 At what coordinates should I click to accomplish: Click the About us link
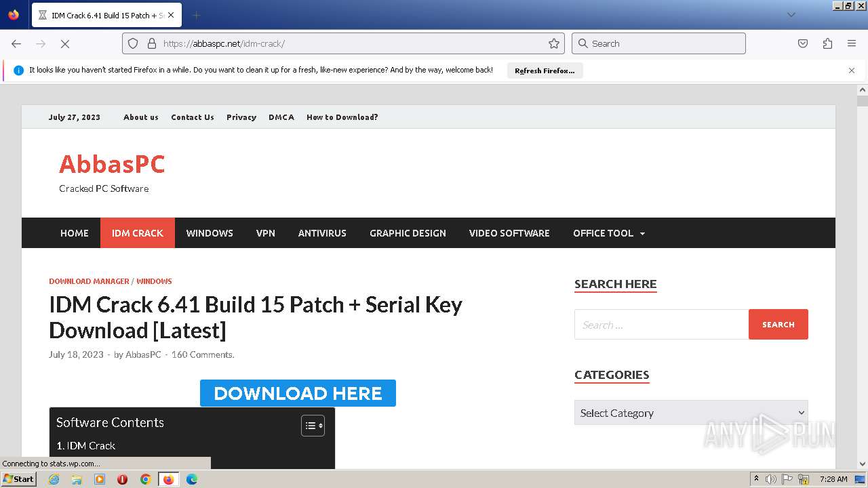click(141, 117)
